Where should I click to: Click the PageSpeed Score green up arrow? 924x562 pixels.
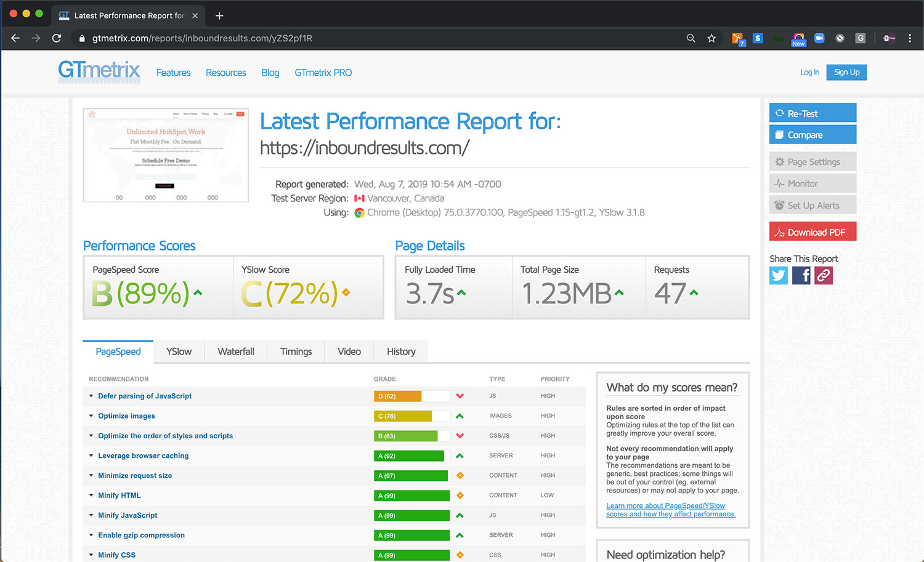point(198,292)
